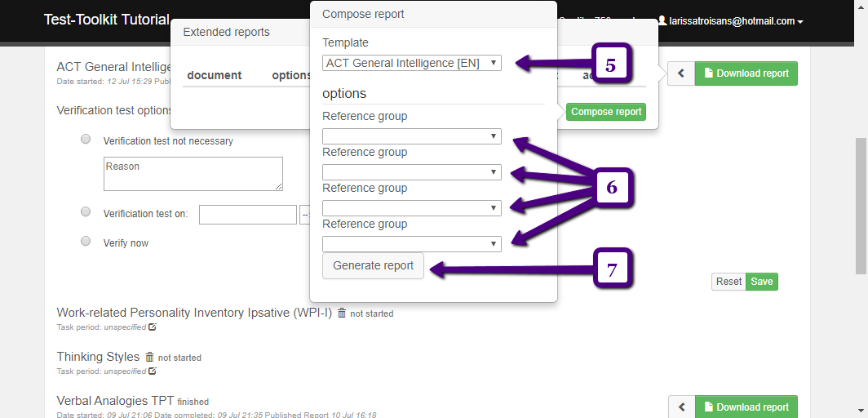
Task: Edit the task period under Thinking Styles
Action: tap(153, 371)
